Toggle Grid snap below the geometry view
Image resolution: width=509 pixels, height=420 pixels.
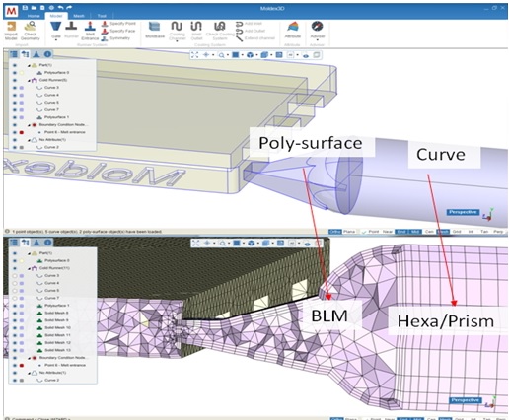pyautogui.click(x=457, y=232)
